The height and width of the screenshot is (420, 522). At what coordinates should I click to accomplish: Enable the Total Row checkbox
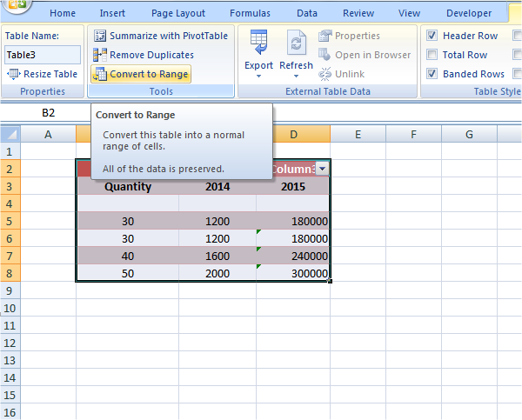click(432, 55)
